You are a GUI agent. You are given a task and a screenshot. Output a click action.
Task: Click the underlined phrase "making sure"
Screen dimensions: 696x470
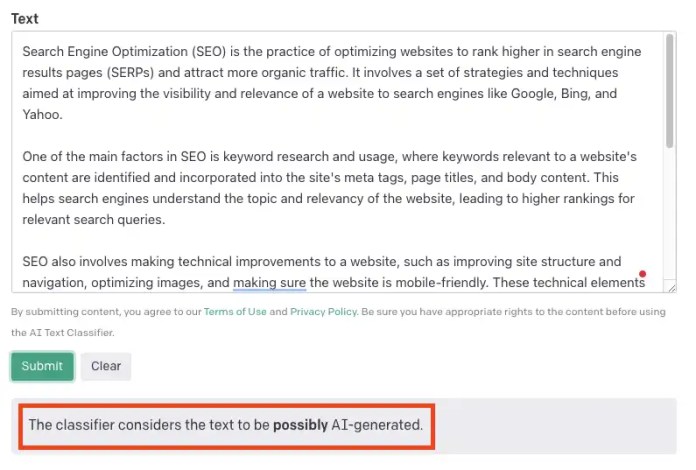click(x=269, y=283)
